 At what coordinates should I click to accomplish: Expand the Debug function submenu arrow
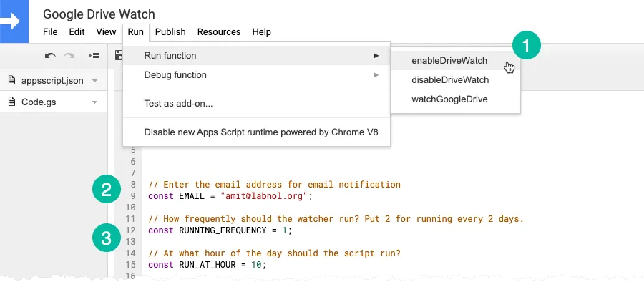[376, 75]
